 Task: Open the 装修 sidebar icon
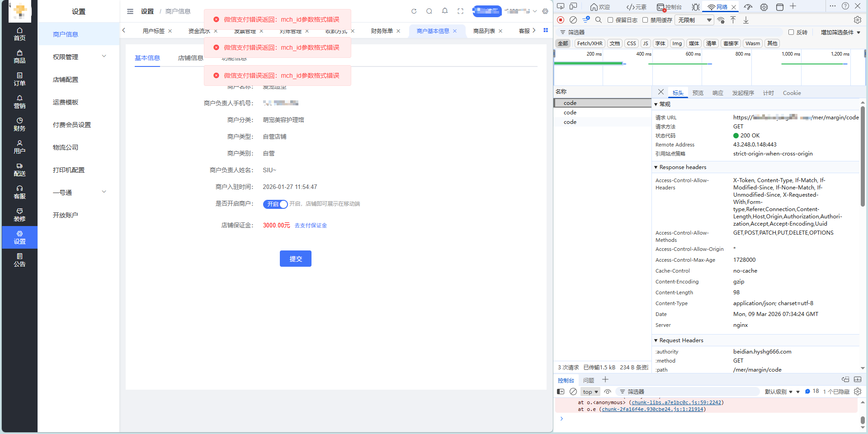coord(19,215)
